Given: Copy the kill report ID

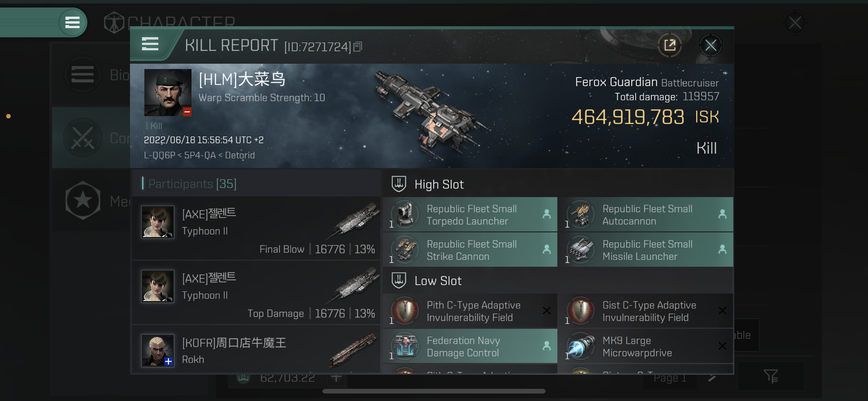Looking at the screenshot, I should (358, 47).
